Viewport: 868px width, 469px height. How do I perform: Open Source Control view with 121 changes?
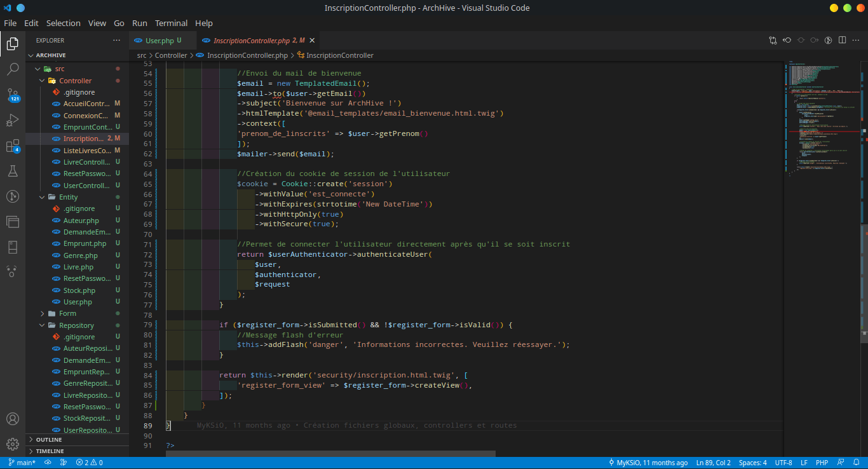coord(13,95)
